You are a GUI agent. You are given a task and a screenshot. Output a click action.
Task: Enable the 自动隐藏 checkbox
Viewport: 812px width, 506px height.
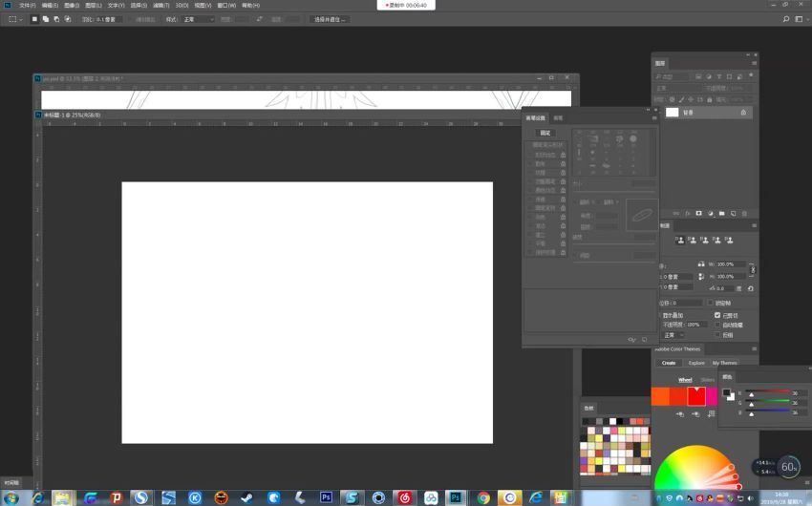pyautogui.click(x=717, y=325)
